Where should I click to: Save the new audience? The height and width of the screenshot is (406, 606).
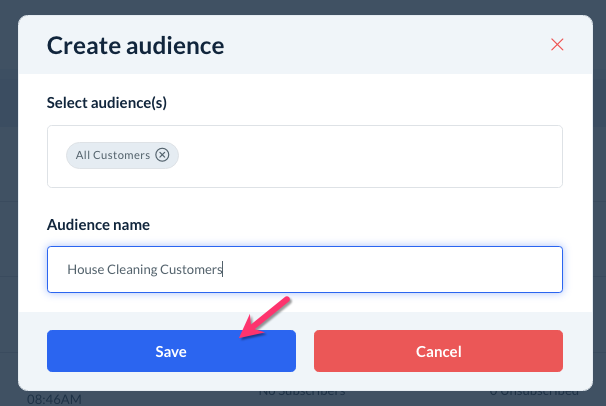pyautogui.click(x=171, y=351)
